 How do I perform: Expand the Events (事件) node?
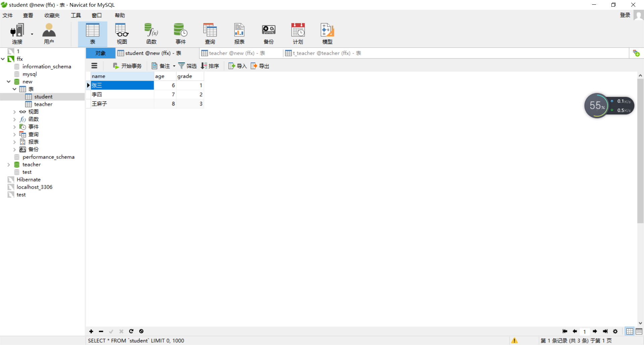(14, 127)
